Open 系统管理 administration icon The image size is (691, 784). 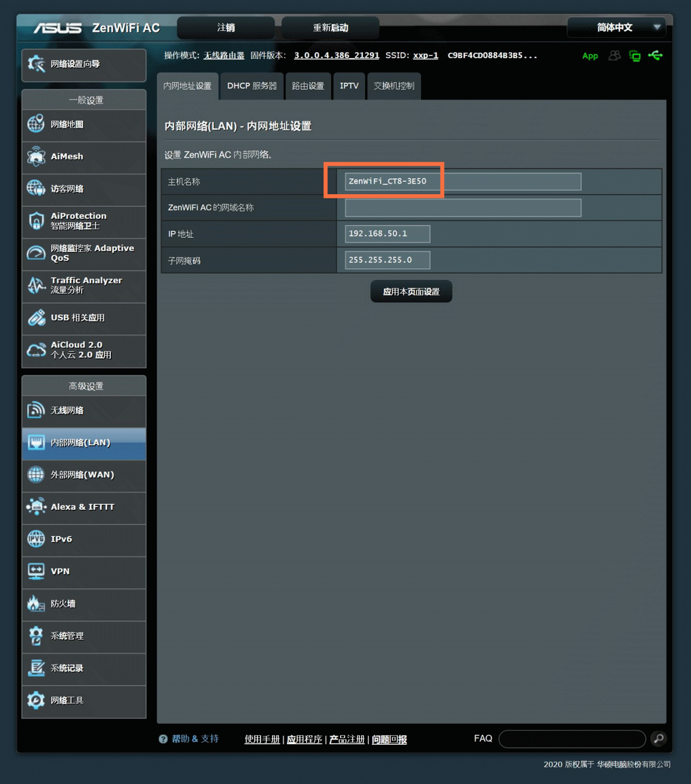(36, 636)
